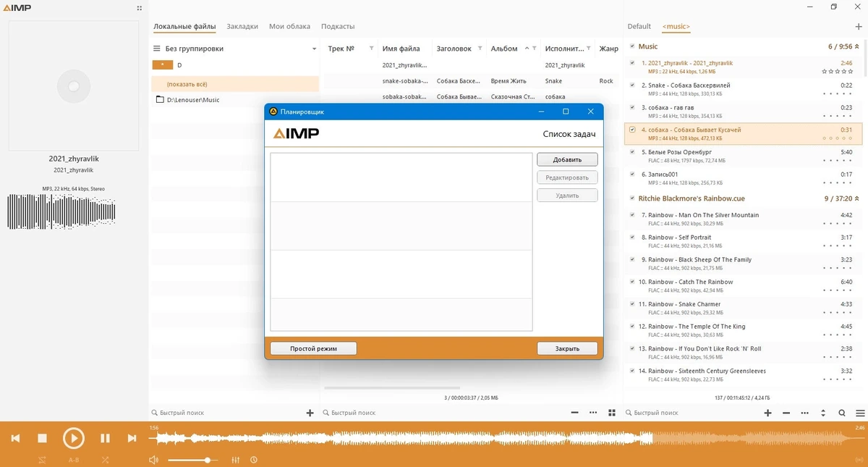Switch library view with the grid icon
The width and height of the screenshot is (868, 467).
coord(612,413)
